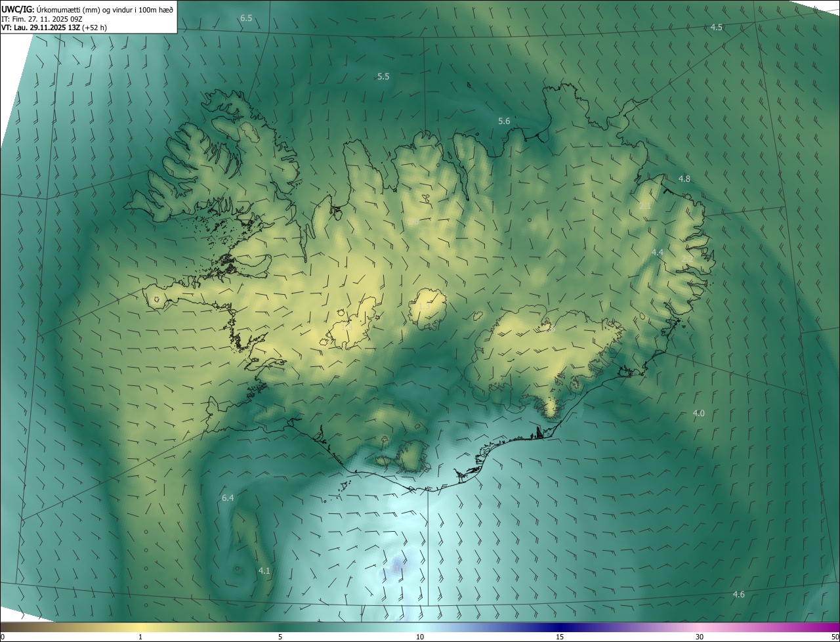
Task: Click the 2.1 value label
Action: [x=645, y=206]
